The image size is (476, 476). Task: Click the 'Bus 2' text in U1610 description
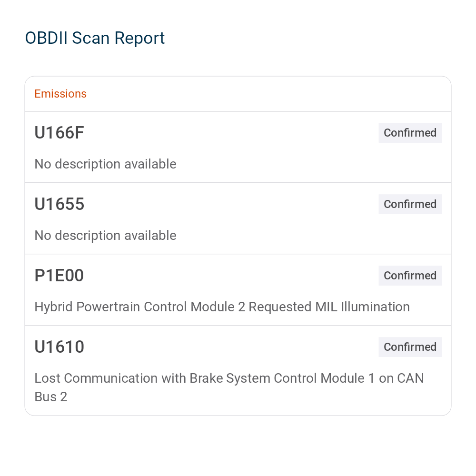click(x=51, y=397)
